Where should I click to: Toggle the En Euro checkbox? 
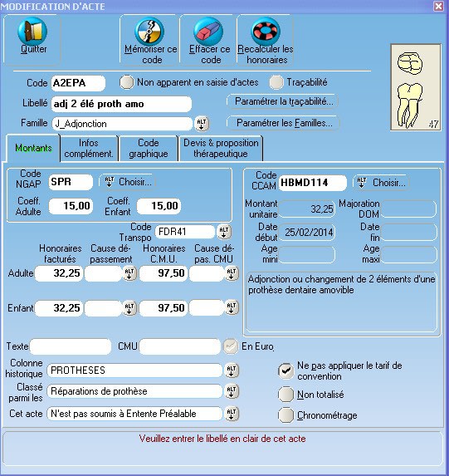click(x=231, y=346)
